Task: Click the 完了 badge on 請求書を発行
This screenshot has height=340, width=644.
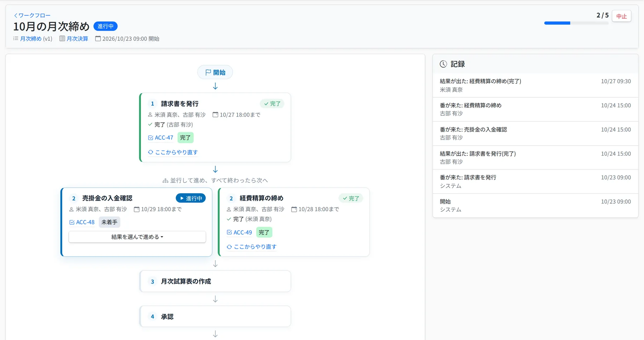Action: coord(272,104)
